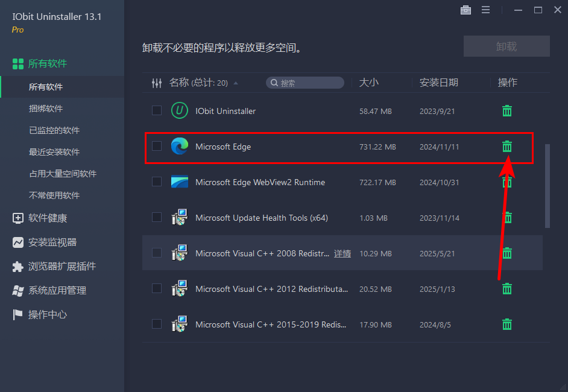This screenshot has height=392, width=568.
Task: Click trash icon for Visual C++ 2012 row
Action: pyautogui.click(x=506, y=289)
